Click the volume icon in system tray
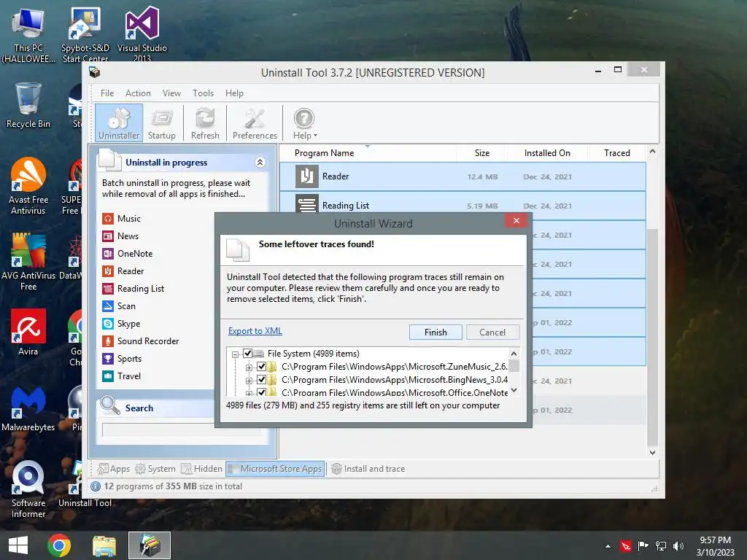Screen dimensions: 747x560 click(x=678, y=546)
